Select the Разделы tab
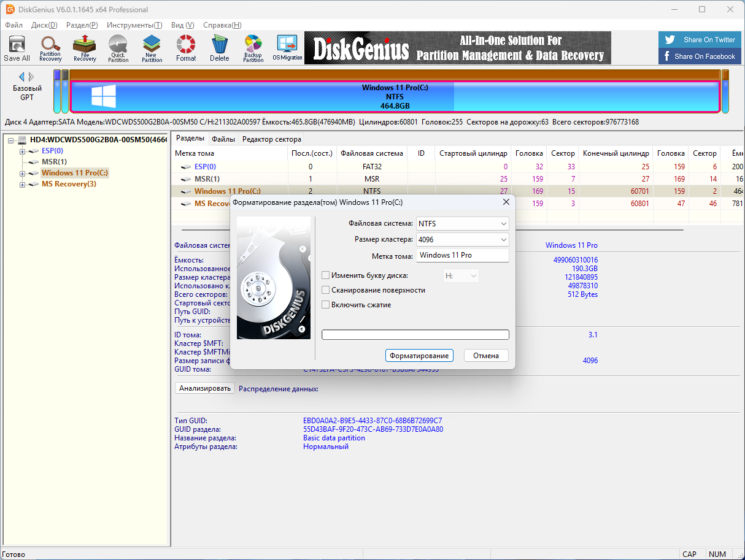745x560 pixels. pos(190,139)
